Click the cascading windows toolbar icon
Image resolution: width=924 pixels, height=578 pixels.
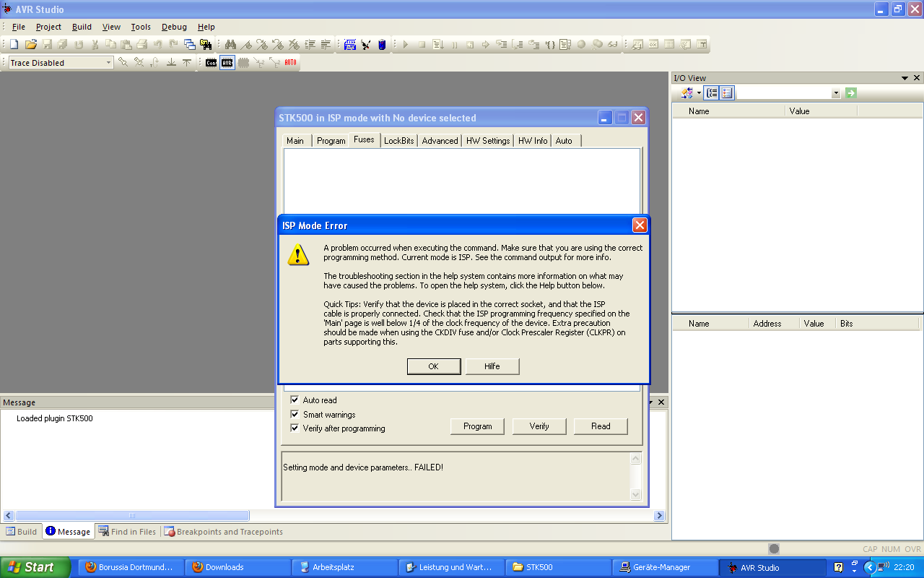point(189,45)
